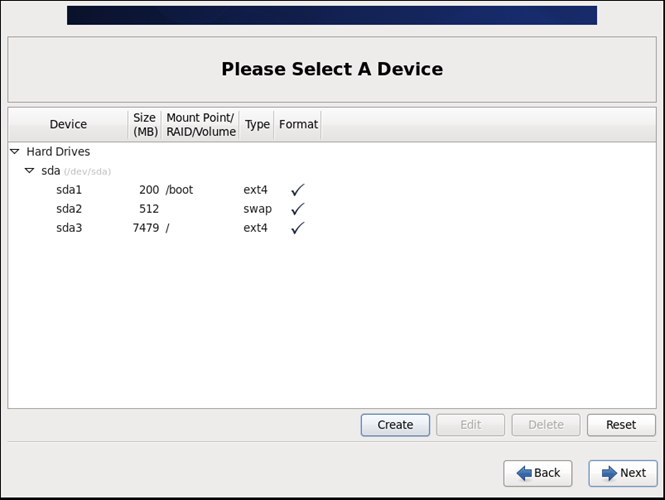The image size is (665, 500).
Task: Click the ext4 type of sda1
Action: click(x=255, y=190)
